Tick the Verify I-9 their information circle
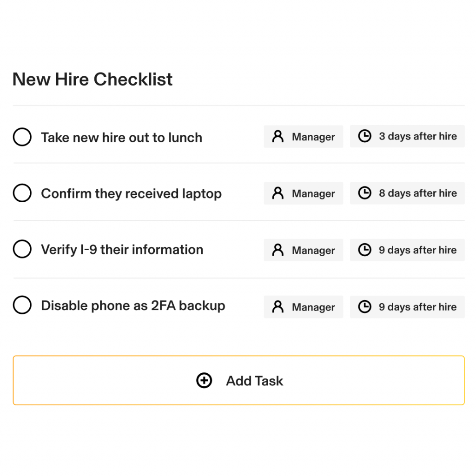 click(22, 249)
